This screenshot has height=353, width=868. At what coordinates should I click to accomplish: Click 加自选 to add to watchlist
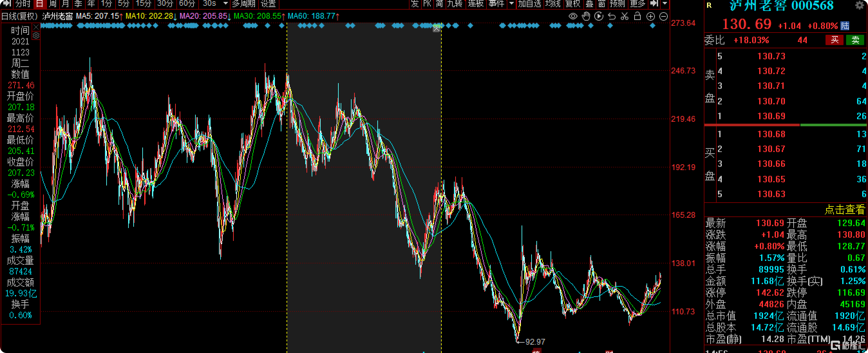click(x=529, y=4)
